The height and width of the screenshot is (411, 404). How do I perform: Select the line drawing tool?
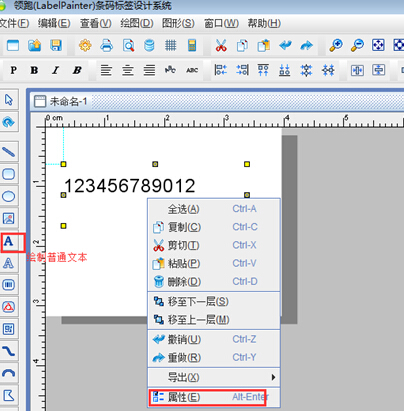pos(9,152)
